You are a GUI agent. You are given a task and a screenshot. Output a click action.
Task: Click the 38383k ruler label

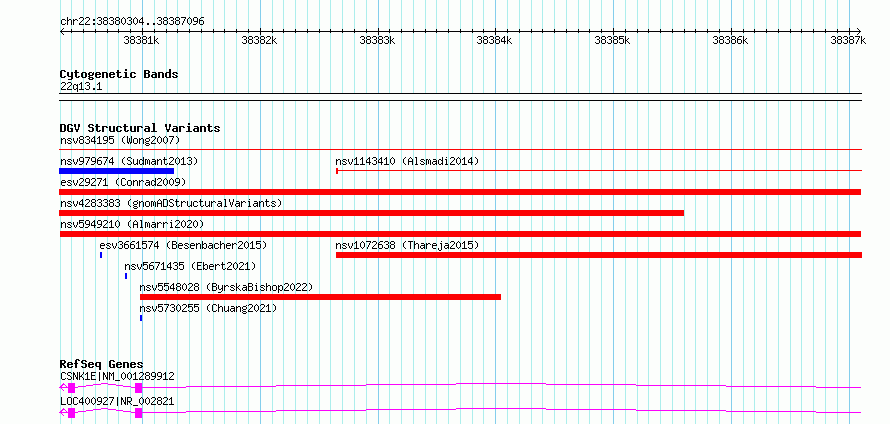[377, 40]
